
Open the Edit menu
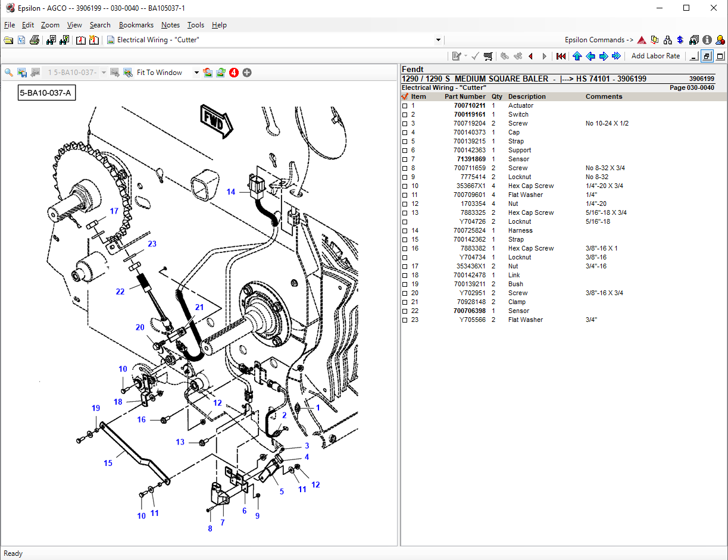point(28,25)
